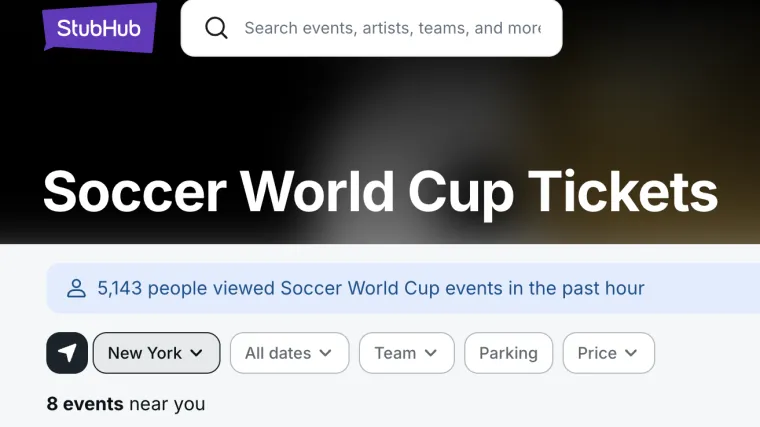The height and width of the screenshot is (427, 760).
Task: Click the near you text
Action: 167,404
